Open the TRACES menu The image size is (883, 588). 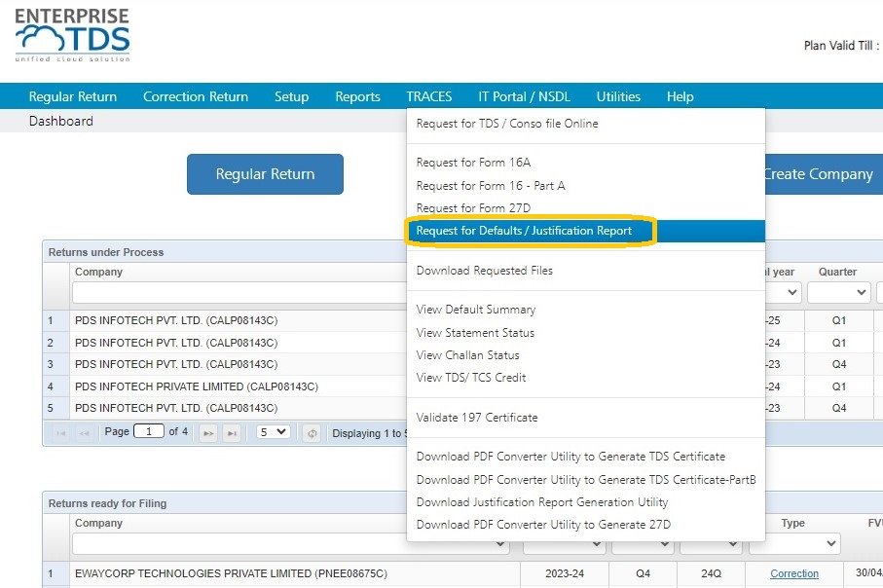429,96
